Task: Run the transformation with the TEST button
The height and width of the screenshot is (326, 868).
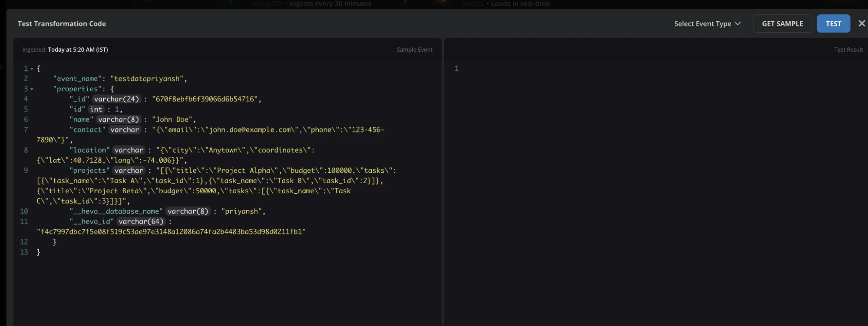Action: (x=833, y=24)
